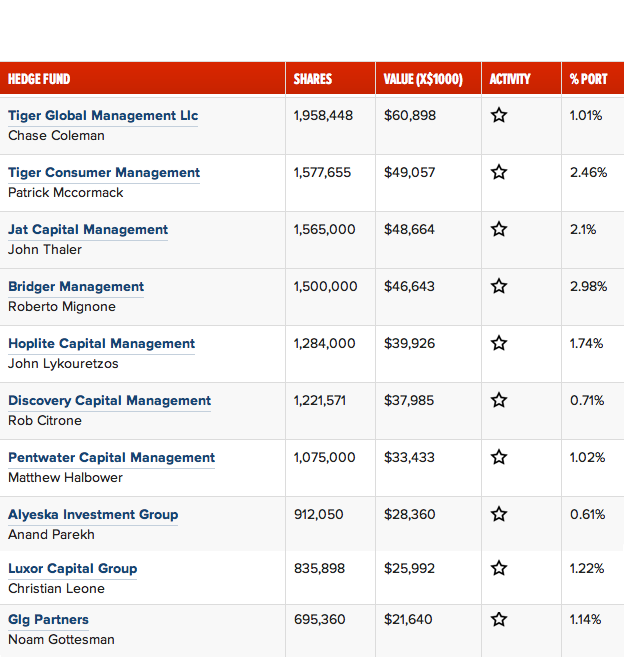The height and width of the screenshot is (665, 624).
Task: Click the portfolio percentage 0.61%
Action: pyautogui.click(x=588, y=514)
